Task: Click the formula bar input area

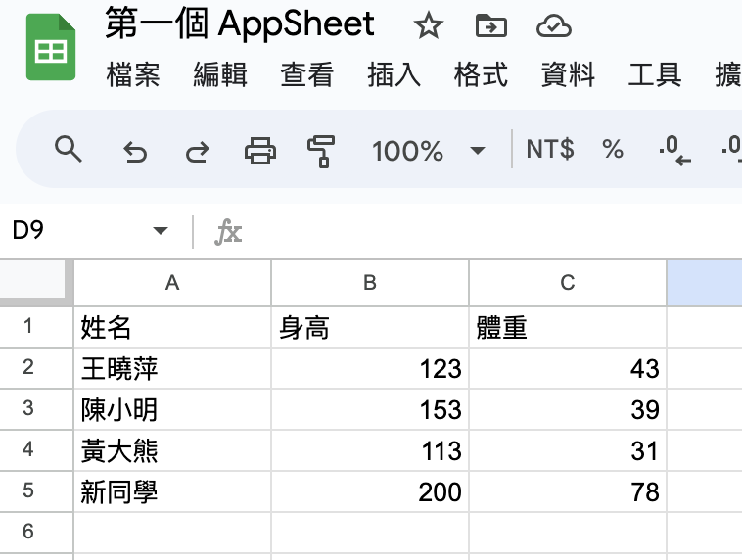Action: coord(492,231)
